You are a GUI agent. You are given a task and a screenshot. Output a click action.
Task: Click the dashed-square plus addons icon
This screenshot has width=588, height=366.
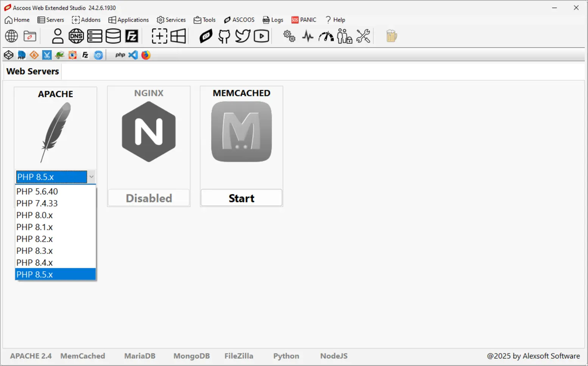click(x=159, y=36)
